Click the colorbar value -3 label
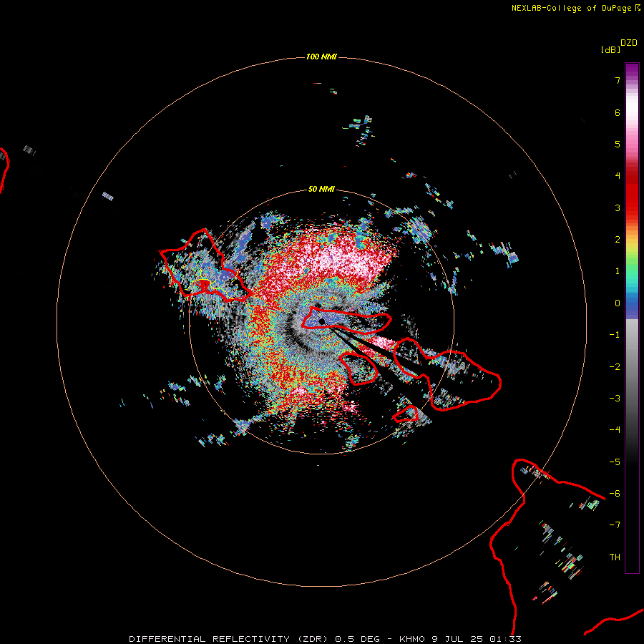Screen dimensions: 644x644 pos(615,399)
